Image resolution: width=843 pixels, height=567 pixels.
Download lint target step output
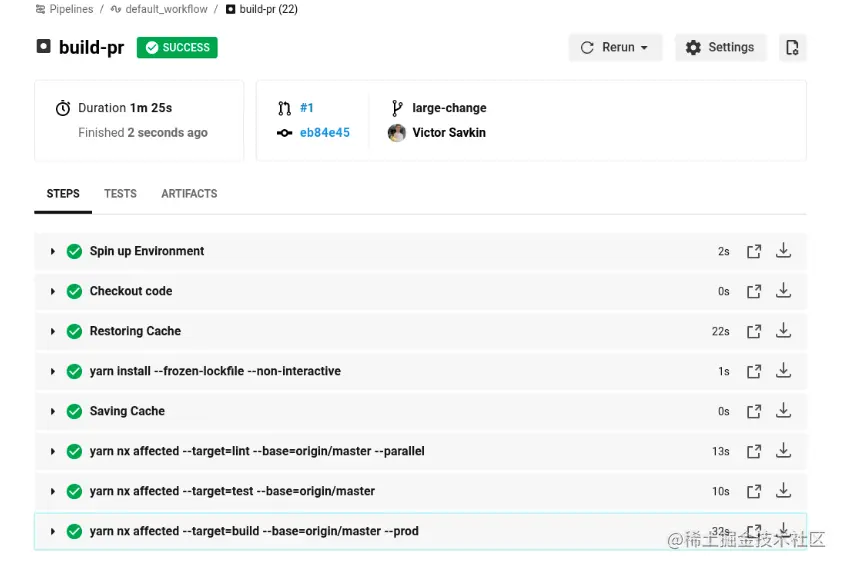pyautogui.click(x=783, y=450)
